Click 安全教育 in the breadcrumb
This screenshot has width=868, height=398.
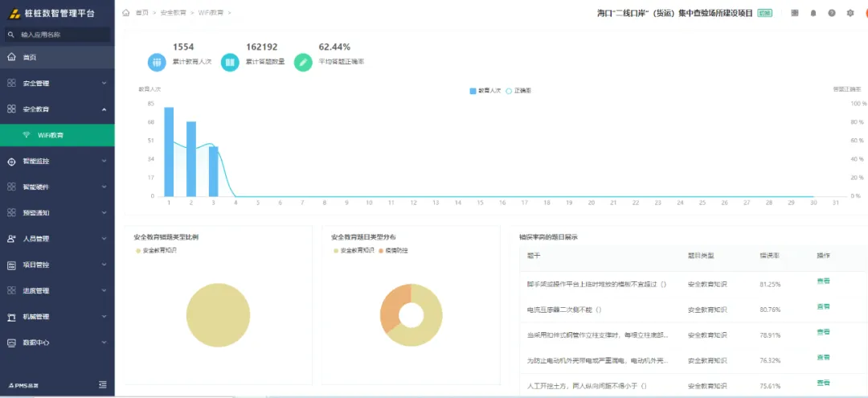point(172,12)
